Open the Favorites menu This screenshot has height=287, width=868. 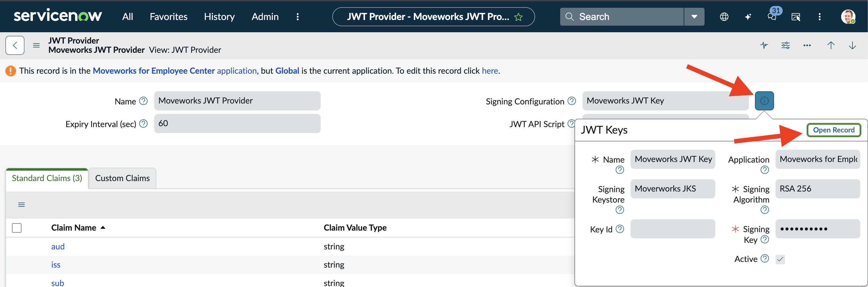(169, 16)
